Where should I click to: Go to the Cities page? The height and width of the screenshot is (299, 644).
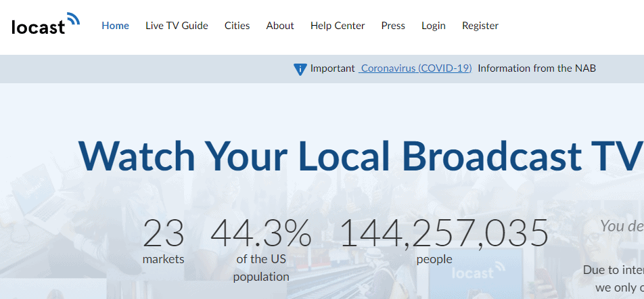point(237,26)
